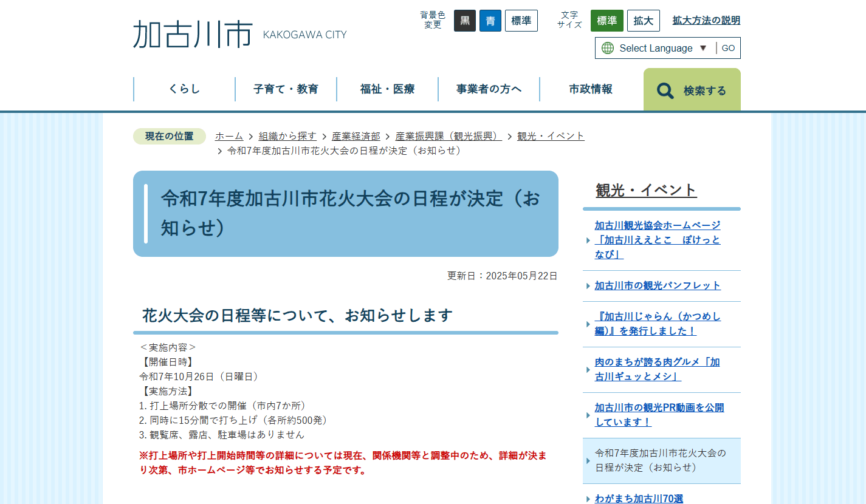The height and width of the screenshot is (504, 866).
Task: Open the 市政情報 menu
Action: 591,89
